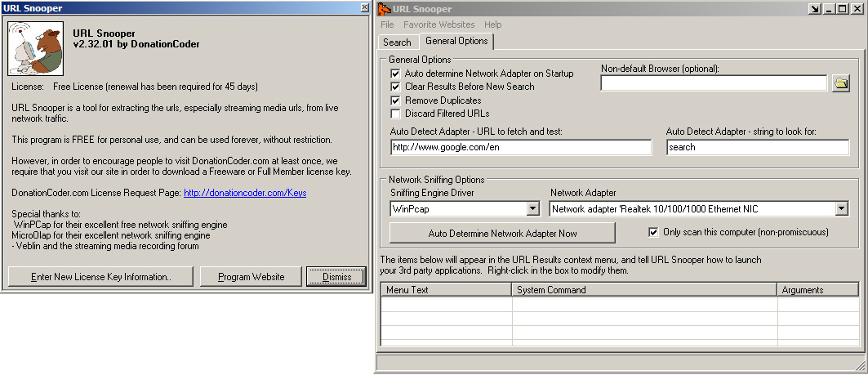Click Enter New License Key Information button
Viewport: 868px width, 375px height.
[100, 277]
